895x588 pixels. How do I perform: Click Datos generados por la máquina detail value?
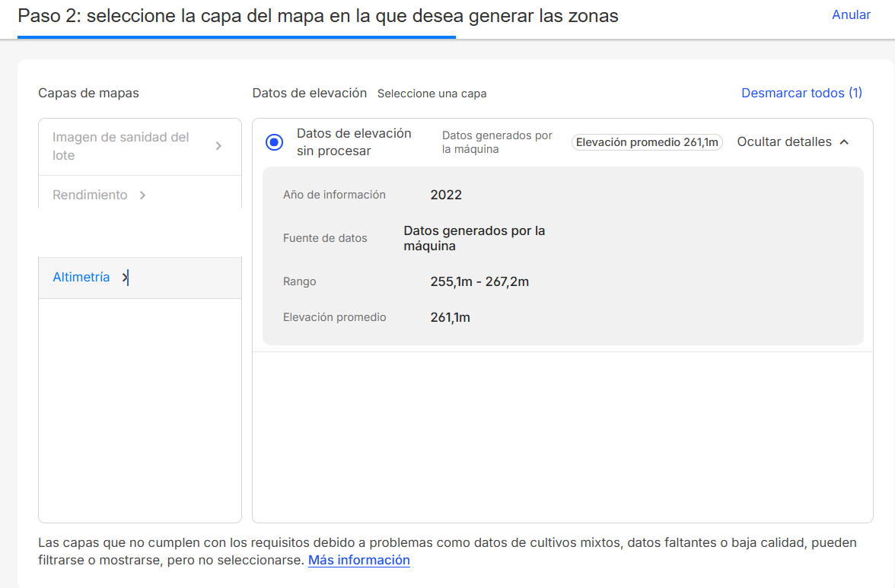pos(474,238)
